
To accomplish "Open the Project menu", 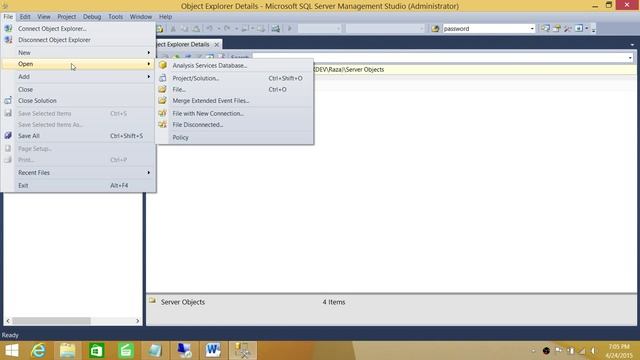I will tap(67, 17).
